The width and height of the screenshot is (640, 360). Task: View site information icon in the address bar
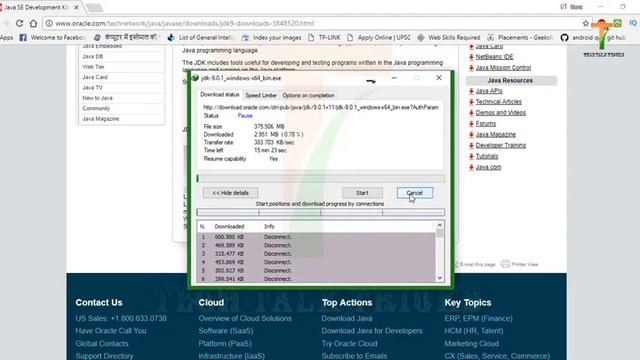pos(49,23)
